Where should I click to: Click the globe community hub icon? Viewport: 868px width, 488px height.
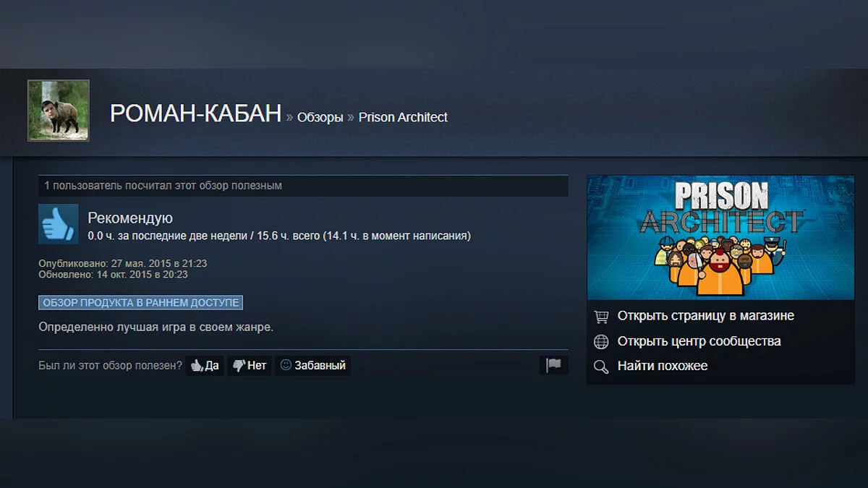(601, 341)
